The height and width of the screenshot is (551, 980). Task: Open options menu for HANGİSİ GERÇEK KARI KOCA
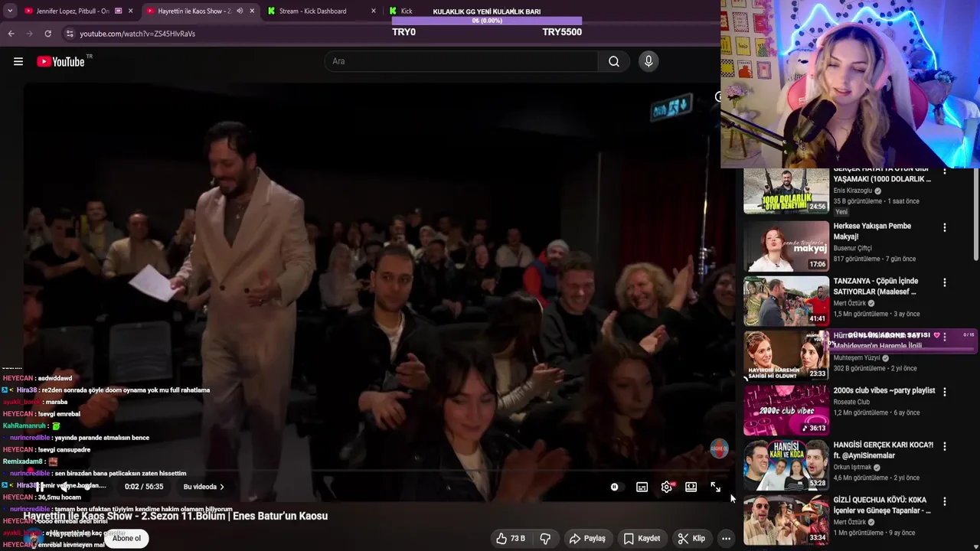click(944, 446)
